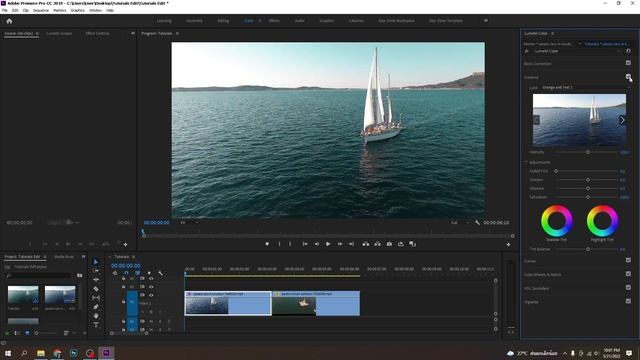Open workspace overflow chevron menu
Screen dimensions: 640x360
(486, 20)
